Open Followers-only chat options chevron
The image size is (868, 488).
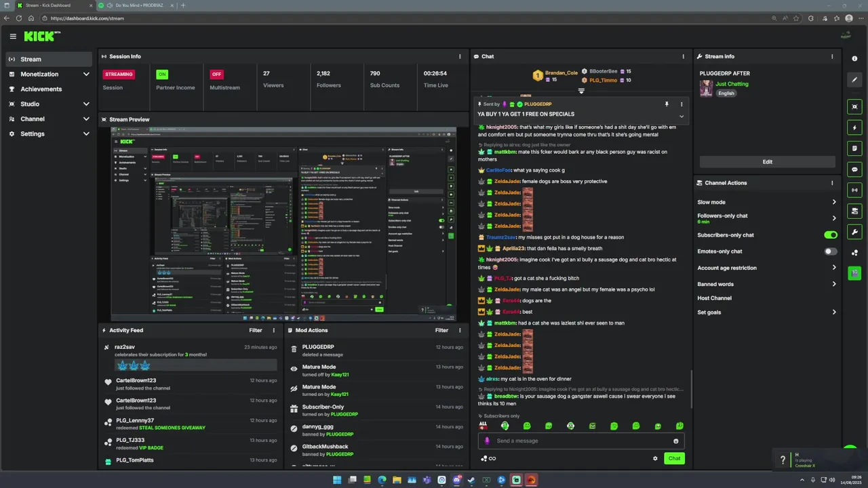pyautogui.click(x=834, y=218)
